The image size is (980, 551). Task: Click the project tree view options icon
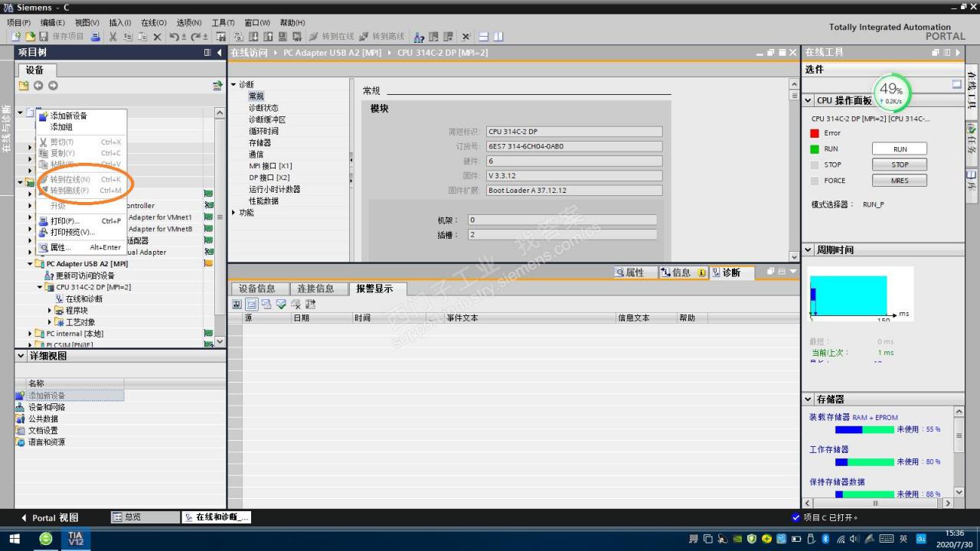[217, 86]
